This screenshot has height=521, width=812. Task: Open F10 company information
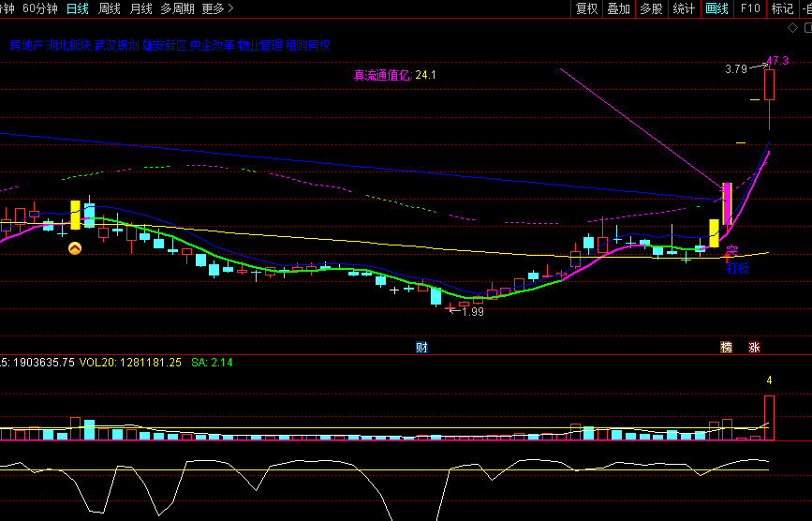(750, 8)
